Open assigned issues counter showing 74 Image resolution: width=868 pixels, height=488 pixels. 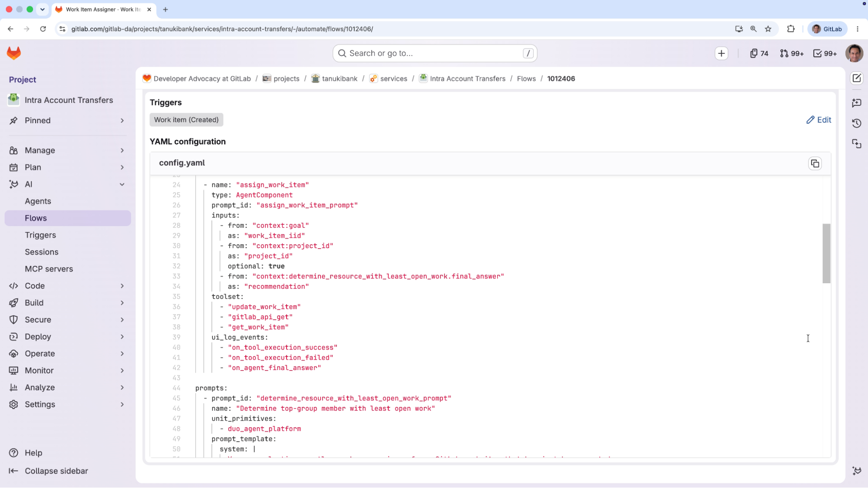tap(759, 53)
